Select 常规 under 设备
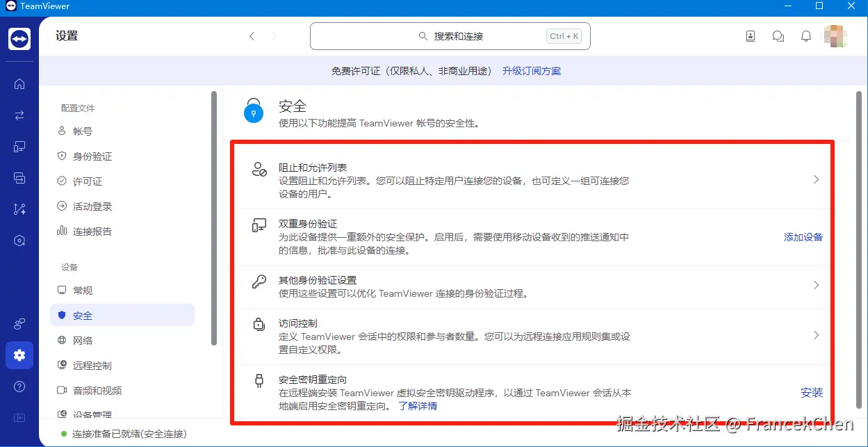 point(122,291)
